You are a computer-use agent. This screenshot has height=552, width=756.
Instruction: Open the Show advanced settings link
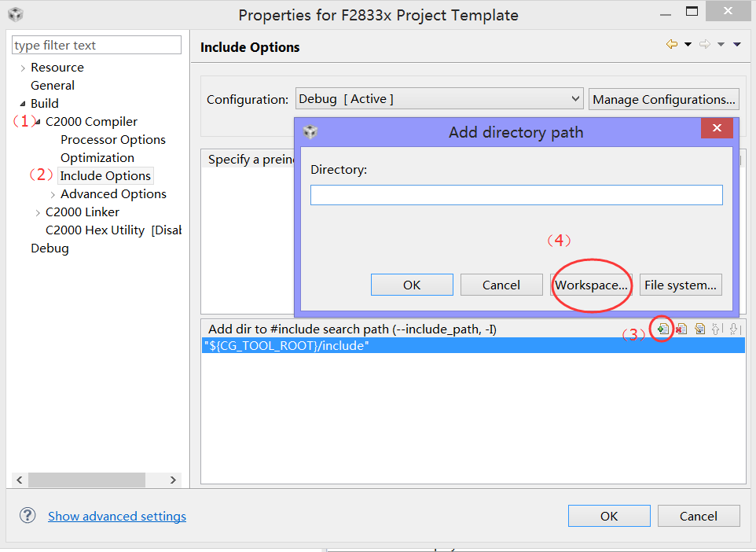(x=117, y=517)
